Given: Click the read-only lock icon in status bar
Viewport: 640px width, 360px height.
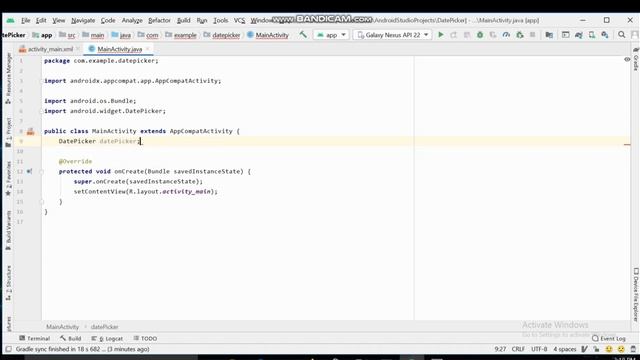Looking at the screenshot, I should (x=597, y=349).
